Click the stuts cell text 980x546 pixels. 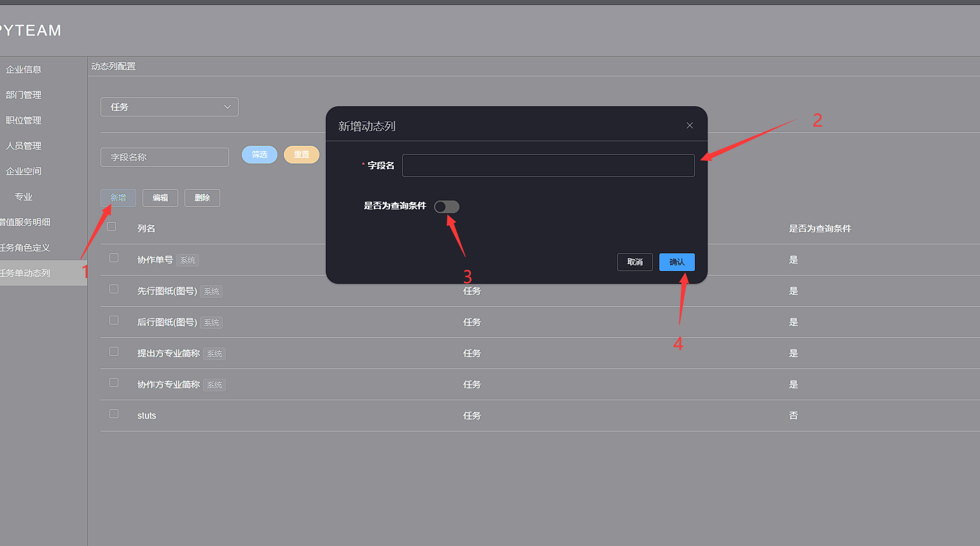(146, 416)
